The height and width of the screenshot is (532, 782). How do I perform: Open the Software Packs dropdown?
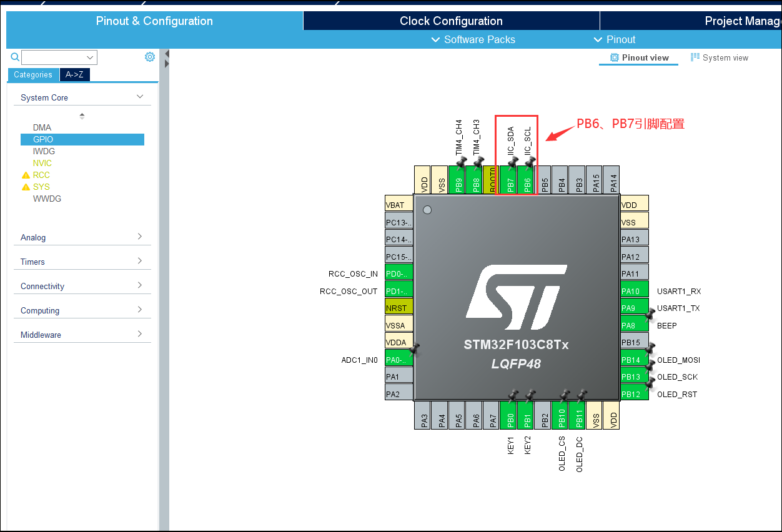(473, 39)
